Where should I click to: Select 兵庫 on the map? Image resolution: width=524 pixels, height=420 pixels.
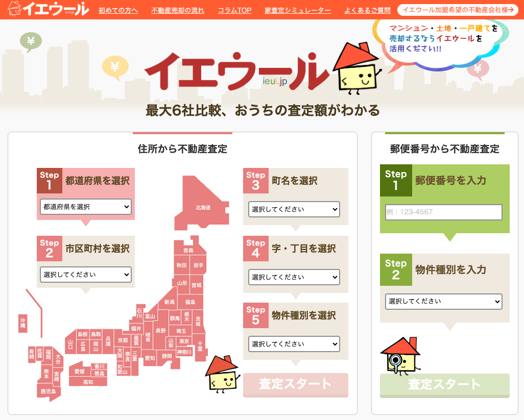[108, 341]
